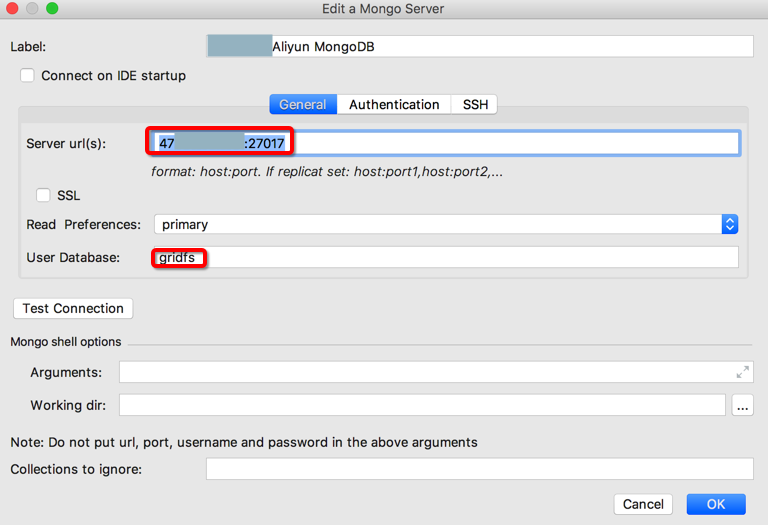Screen dimensions: 768x525
Task: Select the SSH tab
Action: (475, 105)
